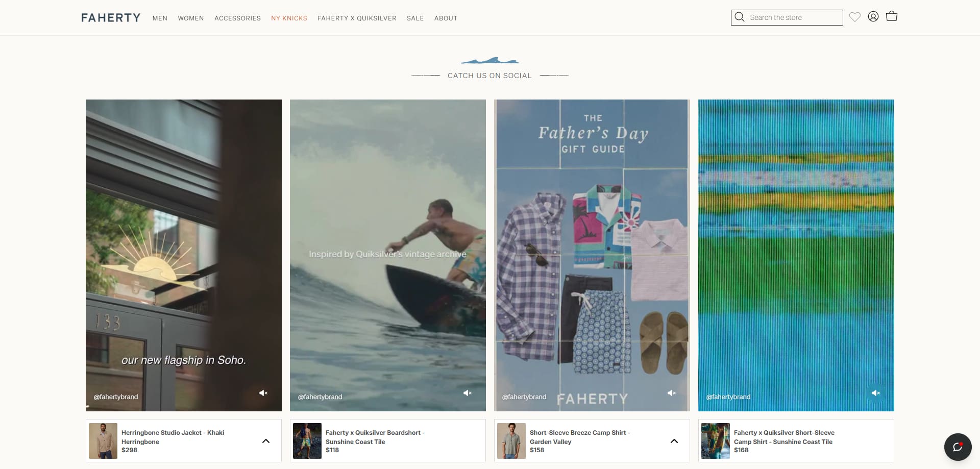Open wishlist heart icon
The width and height of the screenshot is (980, 469).
pyautogui.click(x=855, y=17)
